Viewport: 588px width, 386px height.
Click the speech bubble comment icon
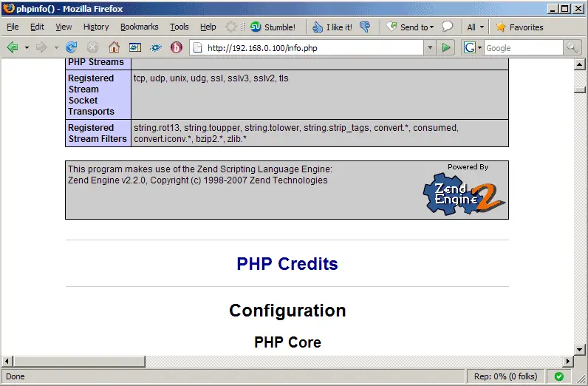[x=447, y=27]
